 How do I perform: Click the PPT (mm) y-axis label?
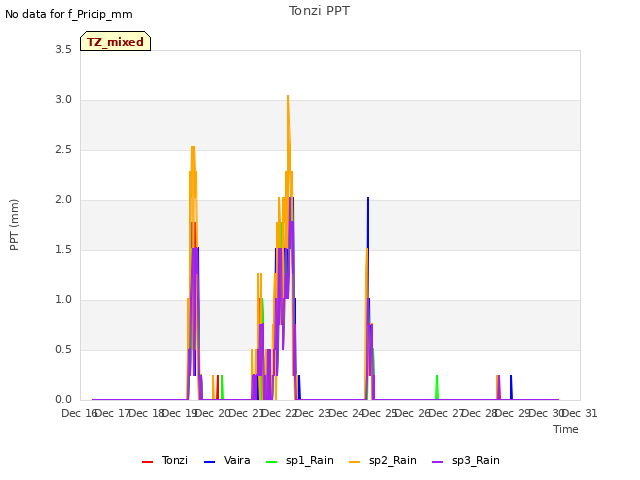point(14,224)
